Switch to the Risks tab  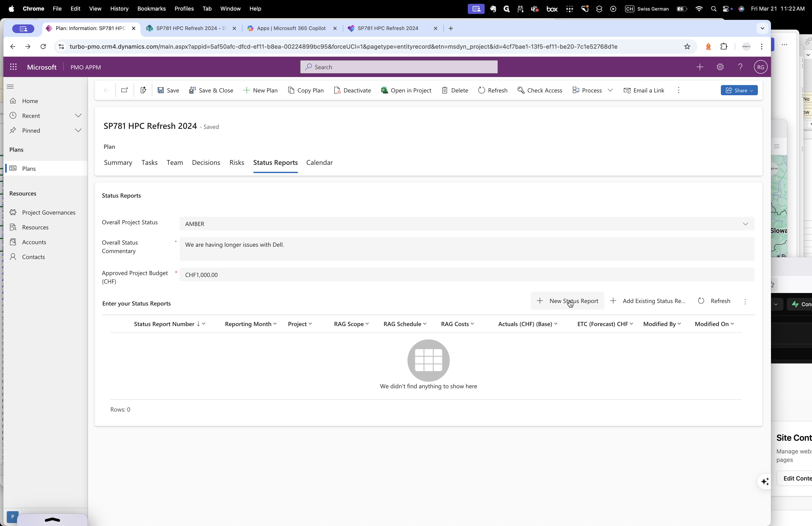[236, 163]
